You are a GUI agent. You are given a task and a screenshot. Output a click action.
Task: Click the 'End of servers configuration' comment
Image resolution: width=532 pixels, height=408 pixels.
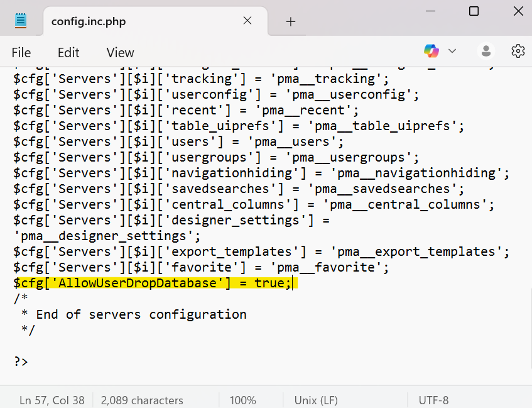(x=141, y=314)
